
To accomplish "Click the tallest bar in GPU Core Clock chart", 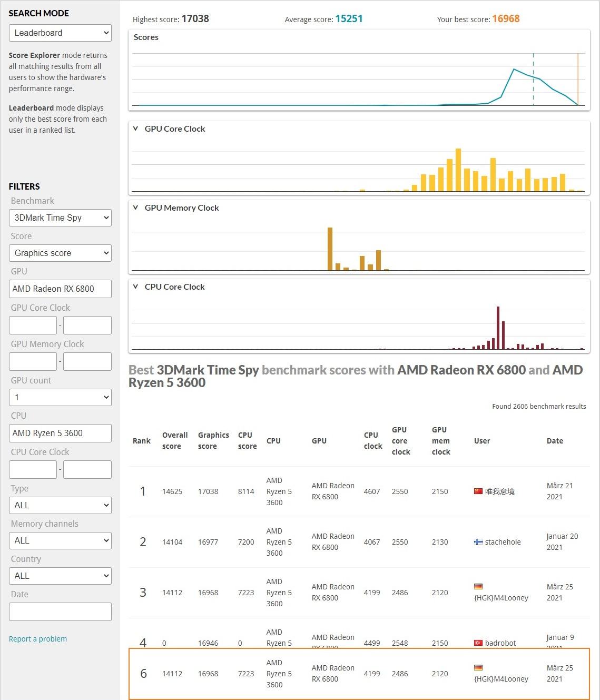I will click(458, 170).
